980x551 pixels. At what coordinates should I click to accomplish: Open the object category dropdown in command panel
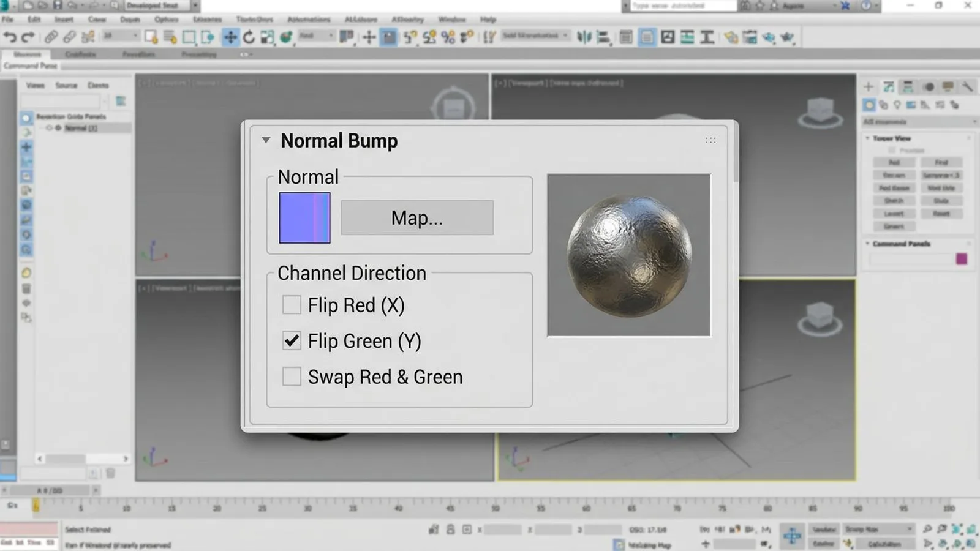(919, 122)
